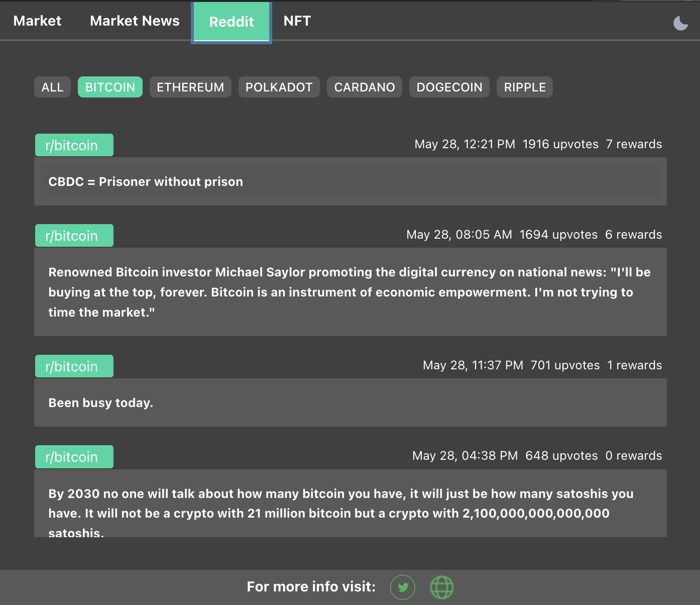
Task: Click r/bitcoin tag above the CBDC post
Action: pyautogui.click(x=74, y=145)
